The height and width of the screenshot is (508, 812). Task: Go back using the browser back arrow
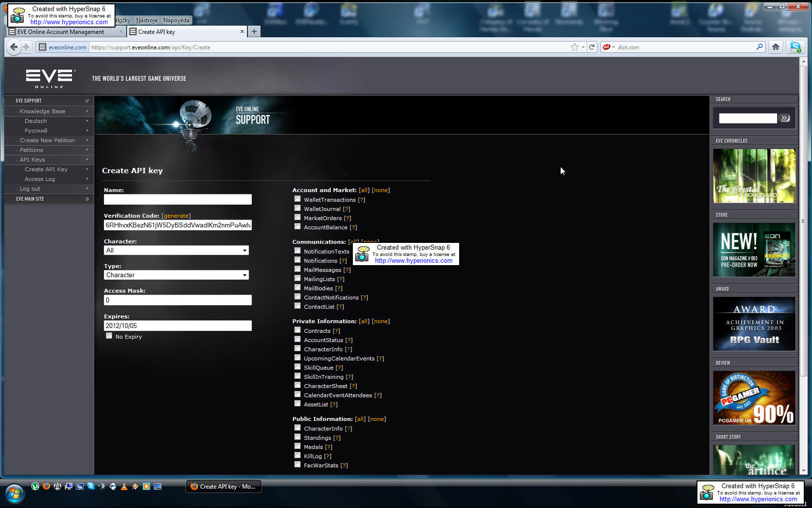click(14, 47)
